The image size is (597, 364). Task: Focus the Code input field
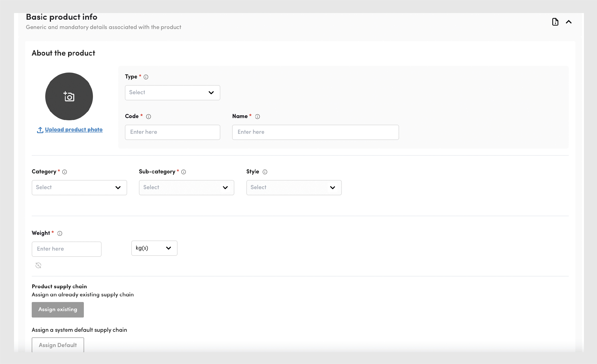(172, 132)
